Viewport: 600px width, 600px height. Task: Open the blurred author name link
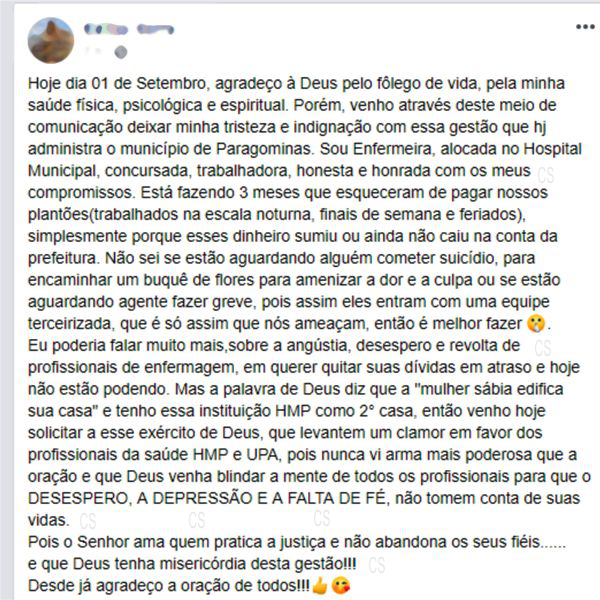[x=129, y=29]
